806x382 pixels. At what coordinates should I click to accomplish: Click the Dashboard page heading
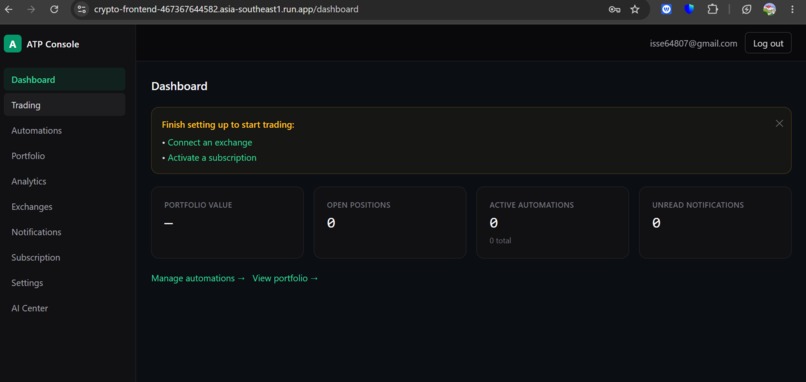click(179, 86)
